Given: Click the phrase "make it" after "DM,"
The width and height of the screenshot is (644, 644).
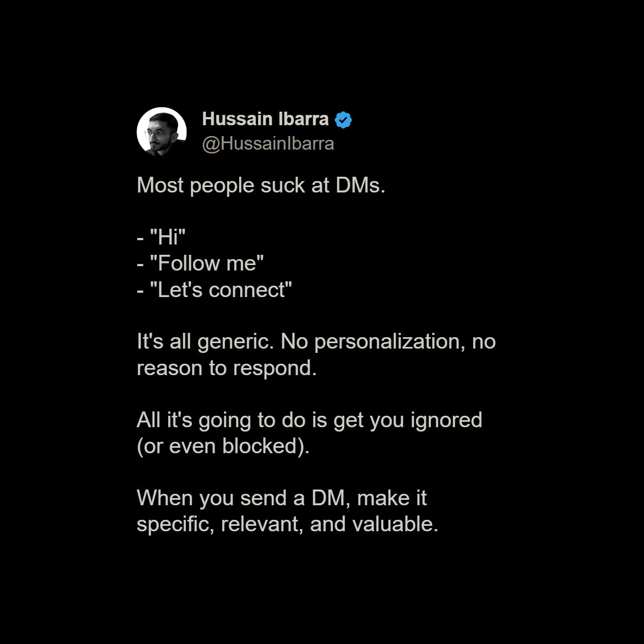Looking at the screenshot, I should click(392, 499).
